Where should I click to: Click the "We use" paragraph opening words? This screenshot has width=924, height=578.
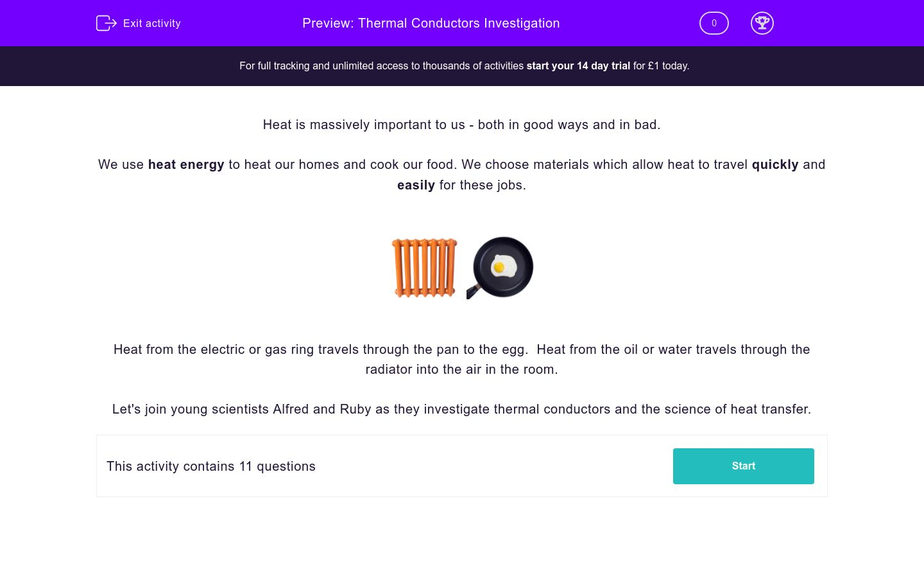(x=121, y=164)
